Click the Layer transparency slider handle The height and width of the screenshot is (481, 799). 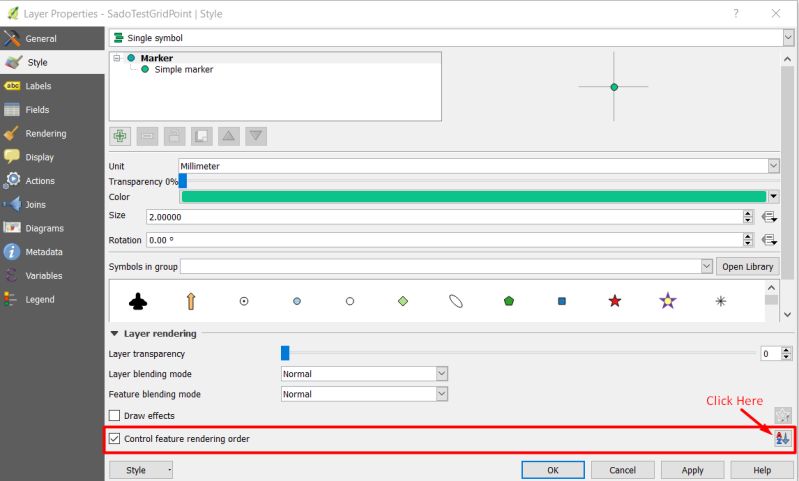[x=285, y=353]
